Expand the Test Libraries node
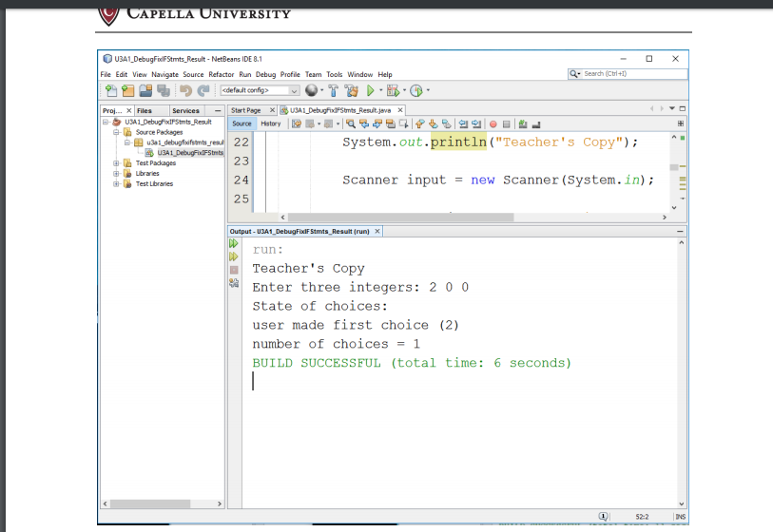This screenshot has width=773, height=532. pyautogui.click(x=116, y=183)
